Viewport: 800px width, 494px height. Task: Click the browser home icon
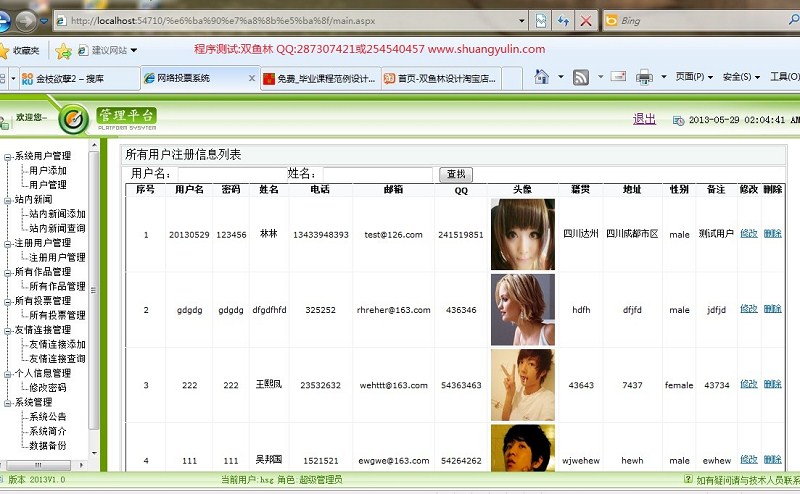[x=541, y=77]
